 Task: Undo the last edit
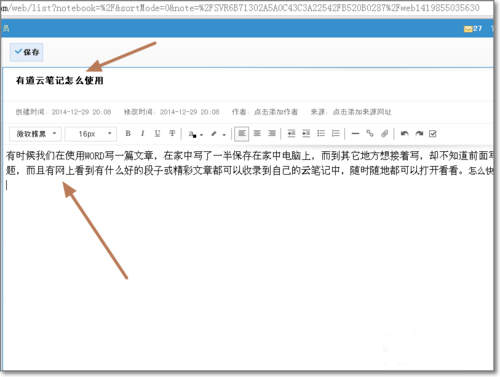[x=404, y=134]
